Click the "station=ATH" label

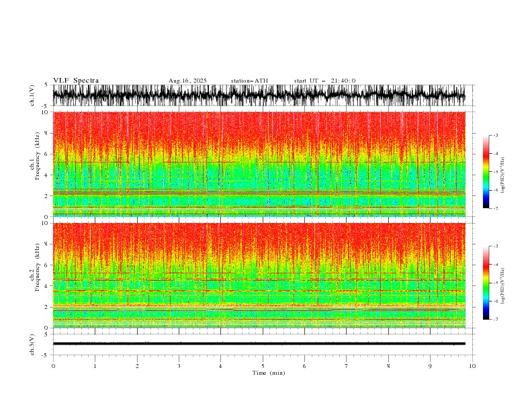(x=249, y=81)
